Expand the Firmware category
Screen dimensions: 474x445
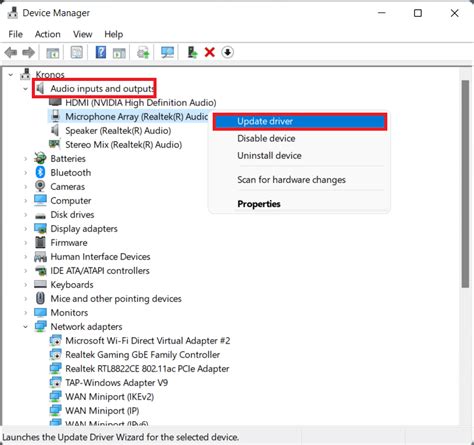[x=25, y=243]
